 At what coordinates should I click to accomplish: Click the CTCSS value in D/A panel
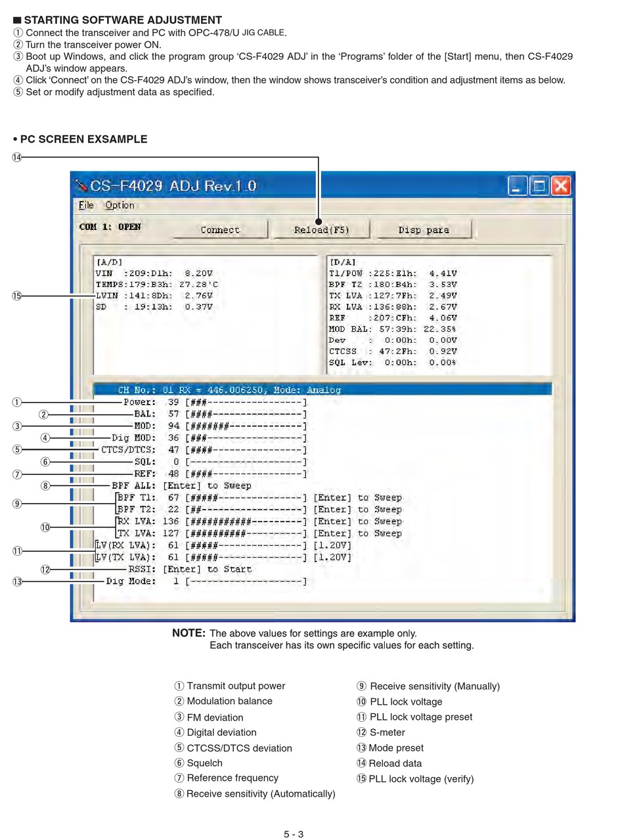(x=393, y=351)
